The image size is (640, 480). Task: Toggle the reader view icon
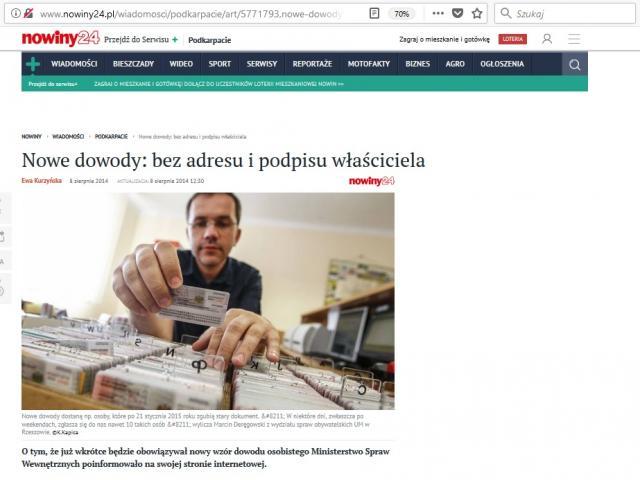[x=374, y=13]
